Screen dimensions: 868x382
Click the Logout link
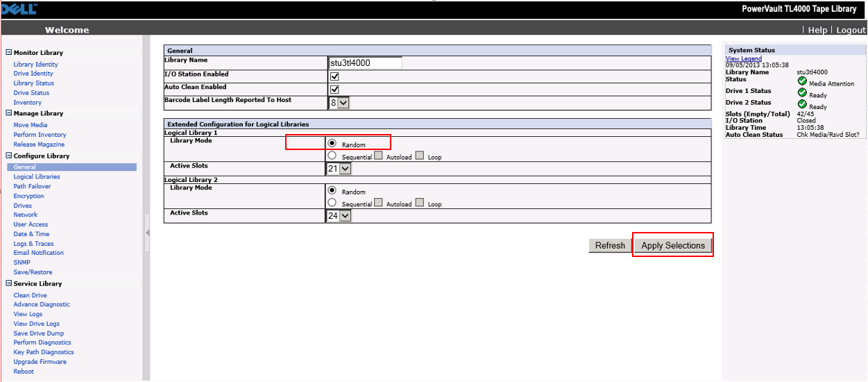tap(851, 30)
